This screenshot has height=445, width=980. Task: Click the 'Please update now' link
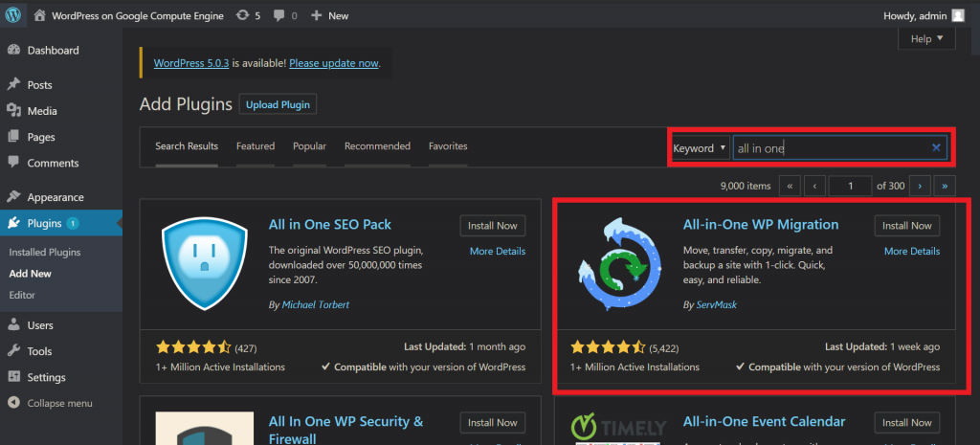[x=334, y=63]
